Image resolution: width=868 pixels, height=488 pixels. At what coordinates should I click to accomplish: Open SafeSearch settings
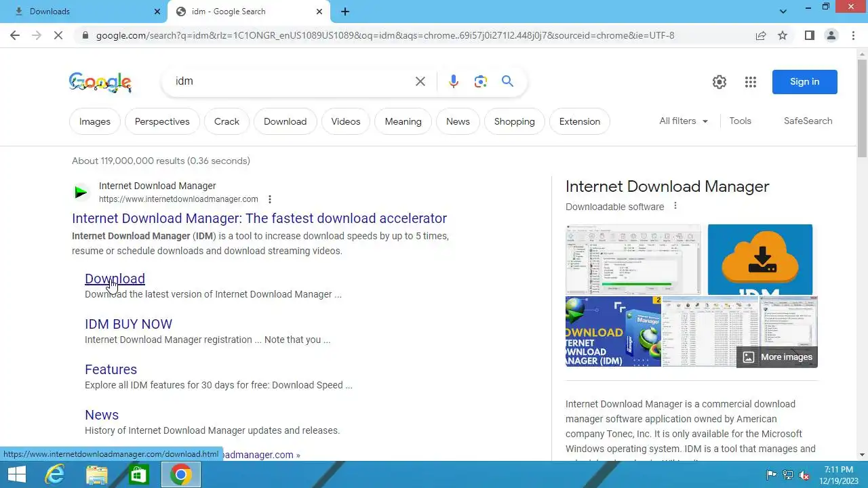808,121
